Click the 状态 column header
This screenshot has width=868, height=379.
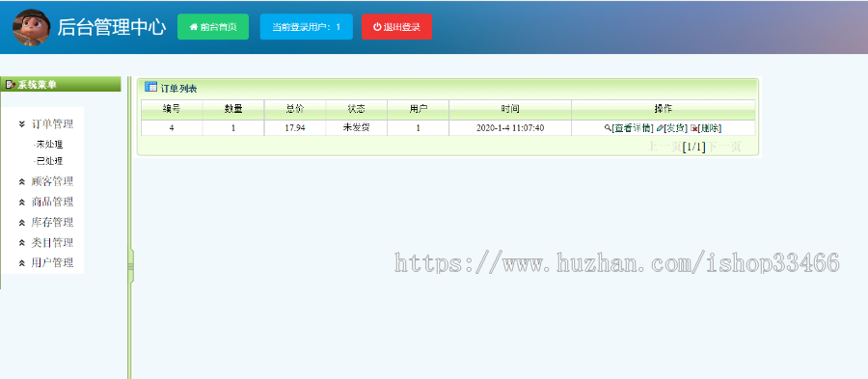tap(357, 110)
